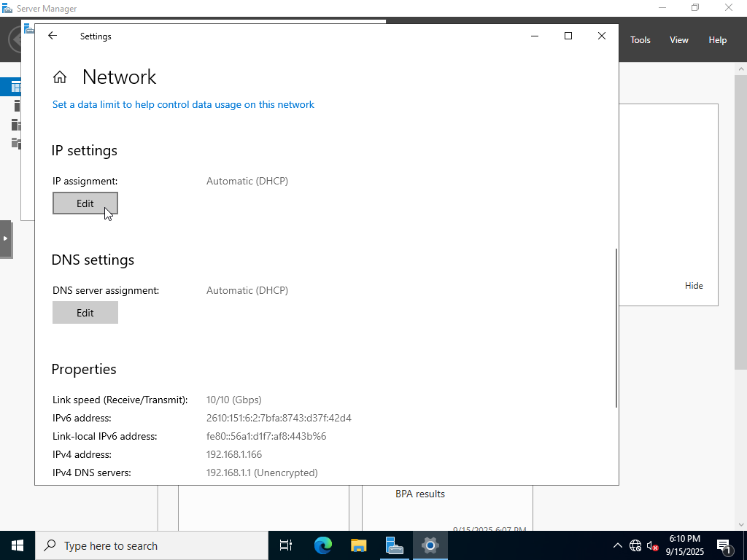Open the data limit link
The height and width of the screenshot is (560, 747).
[183, 104]
